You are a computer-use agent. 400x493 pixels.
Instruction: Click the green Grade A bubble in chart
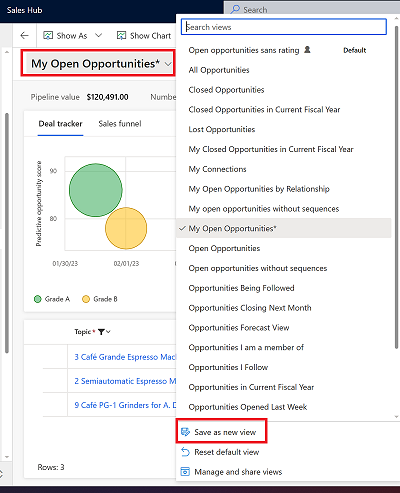(x=96, y=190)
